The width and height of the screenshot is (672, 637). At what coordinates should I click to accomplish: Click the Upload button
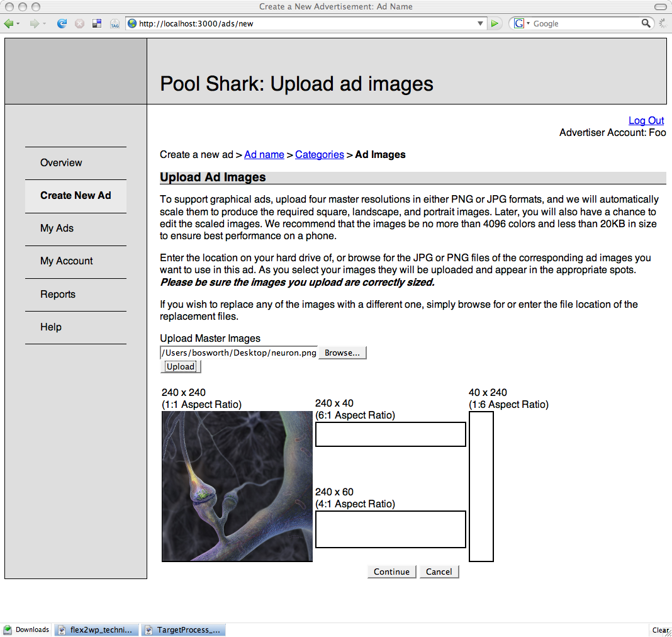[181, 366]
